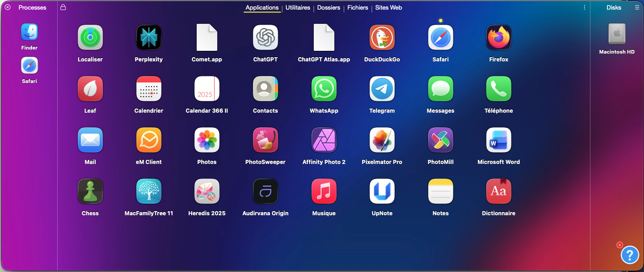Launch eM Client
This screenshot has height=272, width=644.
(x=149, y=140)
